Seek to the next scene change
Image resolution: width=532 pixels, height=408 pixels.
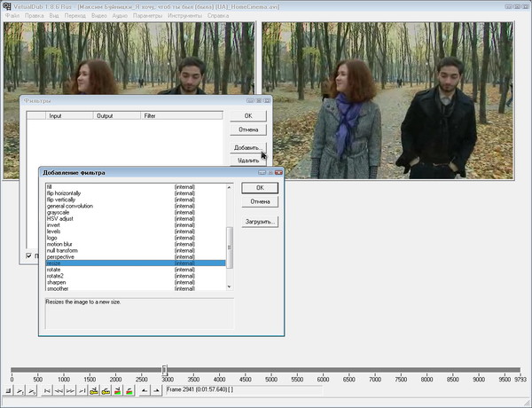pos(129,391)
